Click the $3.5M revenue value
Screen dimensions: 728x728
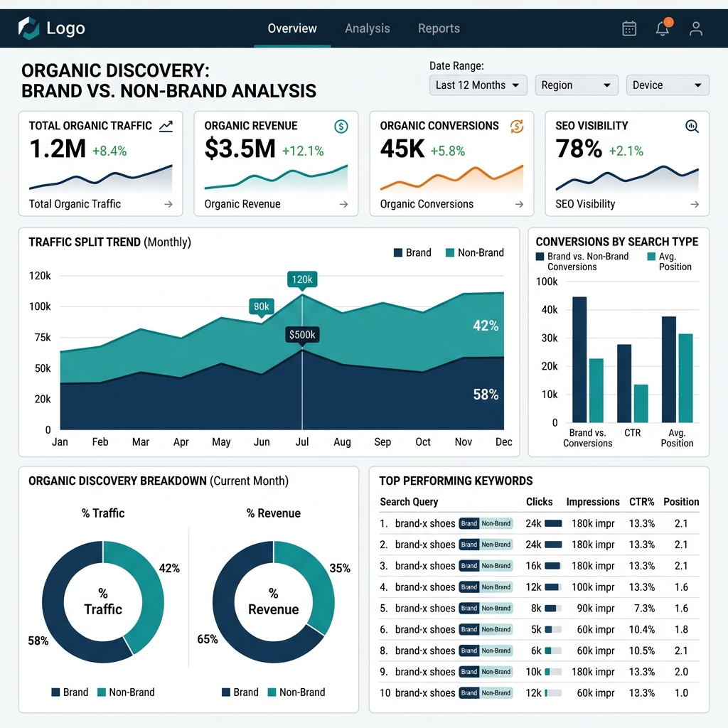click(x=240, y=149)
